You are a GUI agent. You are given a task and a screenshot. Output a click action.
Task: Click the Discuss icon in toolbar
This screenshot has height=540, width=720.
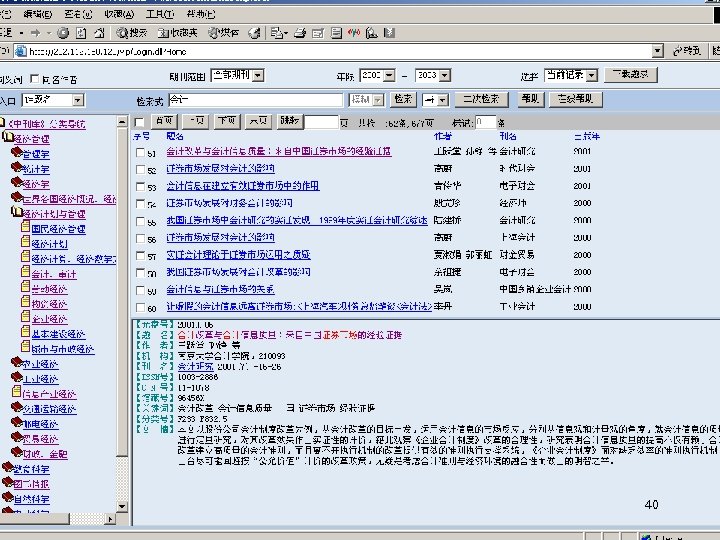tap(336, 33)
